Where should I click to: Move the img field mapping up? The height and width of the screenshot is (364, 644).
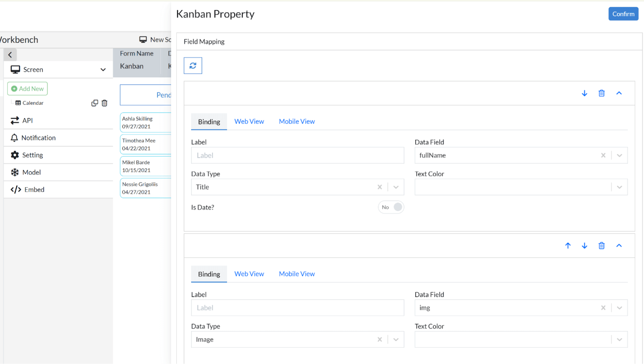(568, 246)
